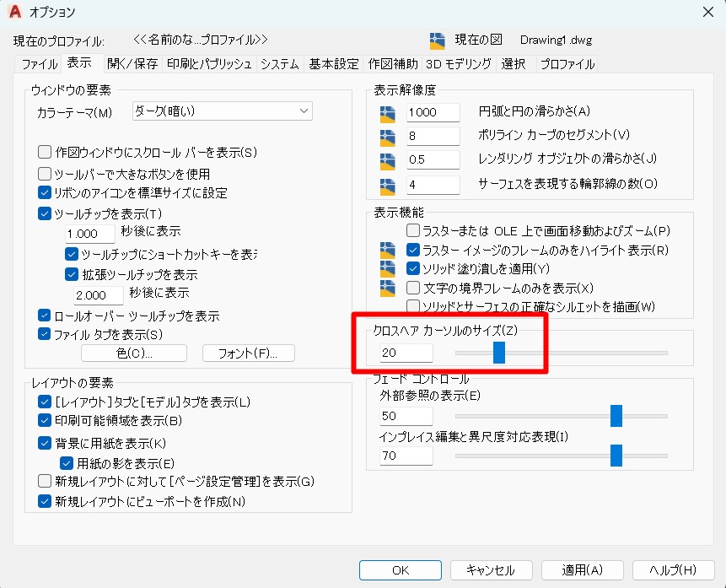The height and width of the screenshot is (588, 726).
Task: Toggle 背景に用紙を表示 checkbox
Action: [x=46, y=443]
